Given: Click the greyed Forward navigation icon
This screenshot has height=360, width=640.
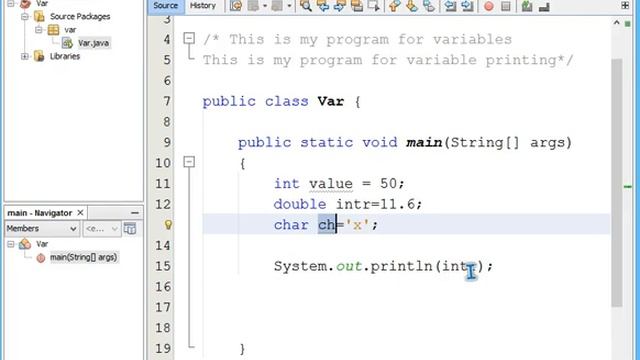Looking at the screenshot, I should coord(277,6).
